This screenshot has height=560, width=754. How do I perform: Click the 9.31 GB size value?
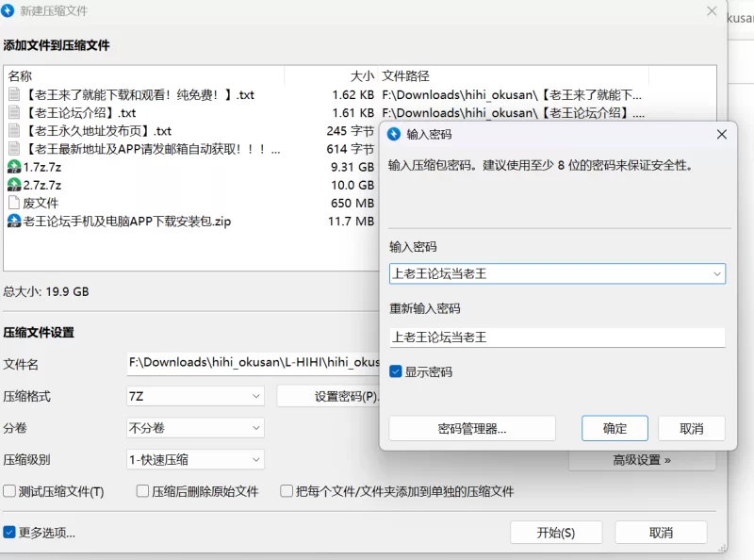(352, 167)
